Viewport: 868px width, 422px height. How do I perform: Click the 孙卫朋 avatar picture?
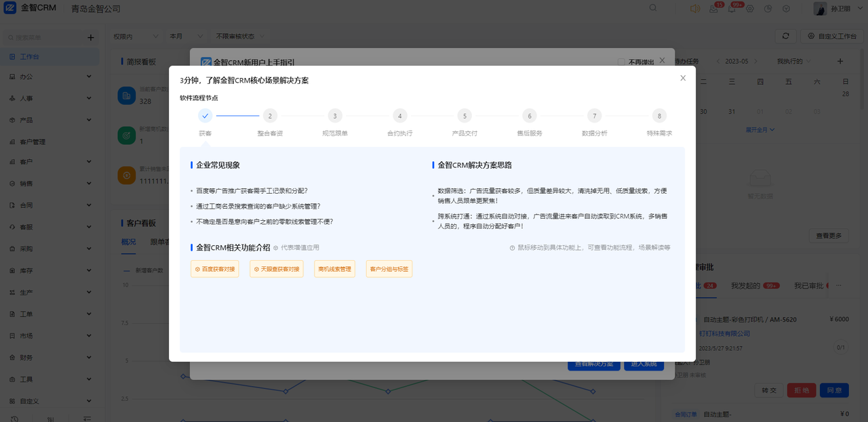pyautogui.click(x=820, y=8)
